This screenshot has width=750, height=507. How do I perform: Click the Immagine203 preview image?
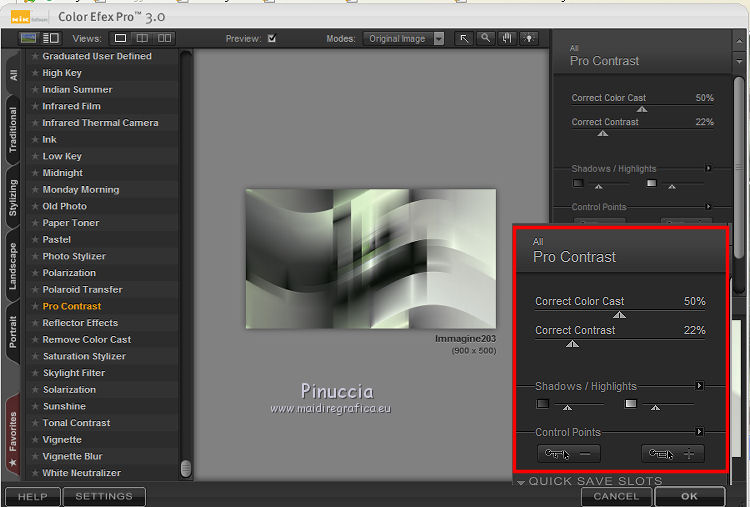point(371,258)
